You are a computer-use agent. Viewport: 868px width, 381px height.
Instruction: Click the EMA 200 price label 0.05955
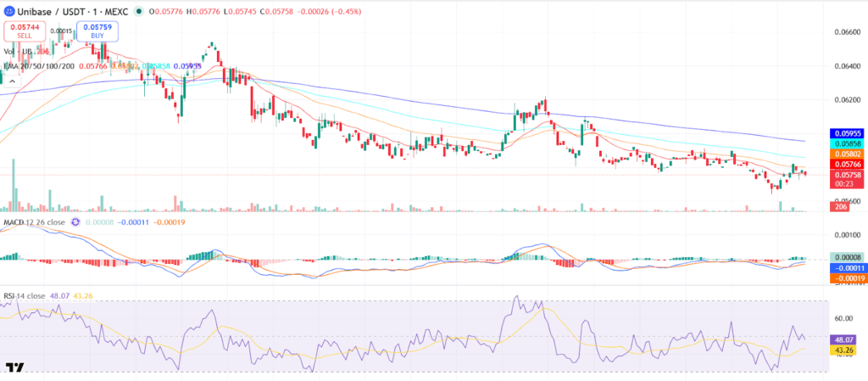click(x=846, y=133)
